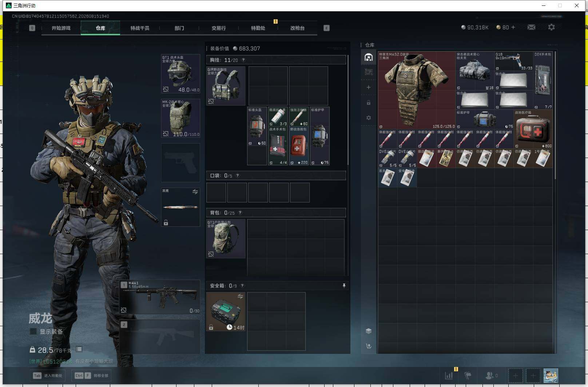Open the weight details list icon

(x=79, y=349)
